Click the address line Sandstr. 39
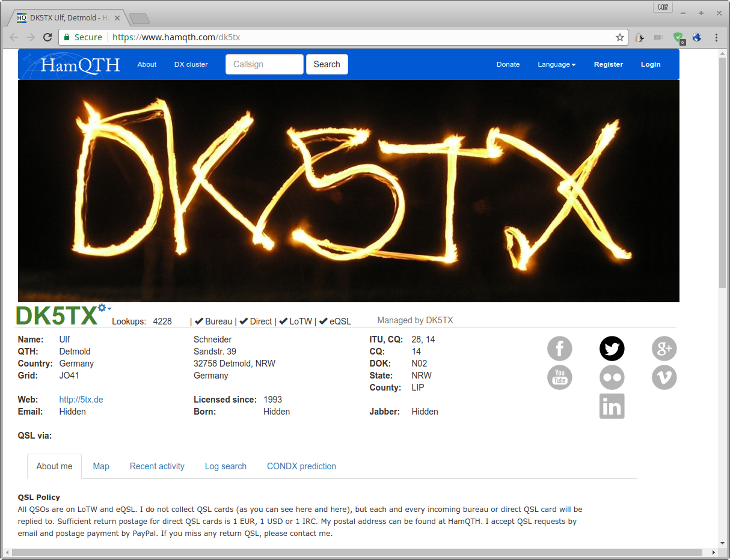This screenshot has width=730, height=560. coord(215,352)
